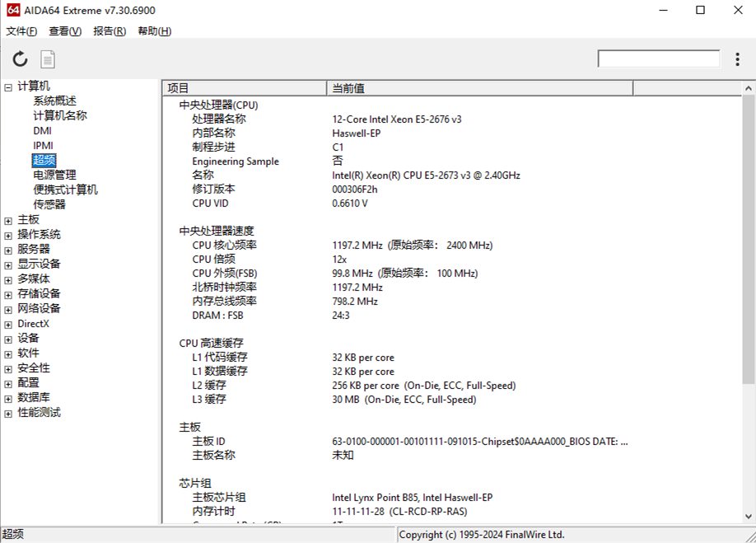756x543 pixels.
Task: Select the 主板 ID row
Action: [x=208, y=441]
